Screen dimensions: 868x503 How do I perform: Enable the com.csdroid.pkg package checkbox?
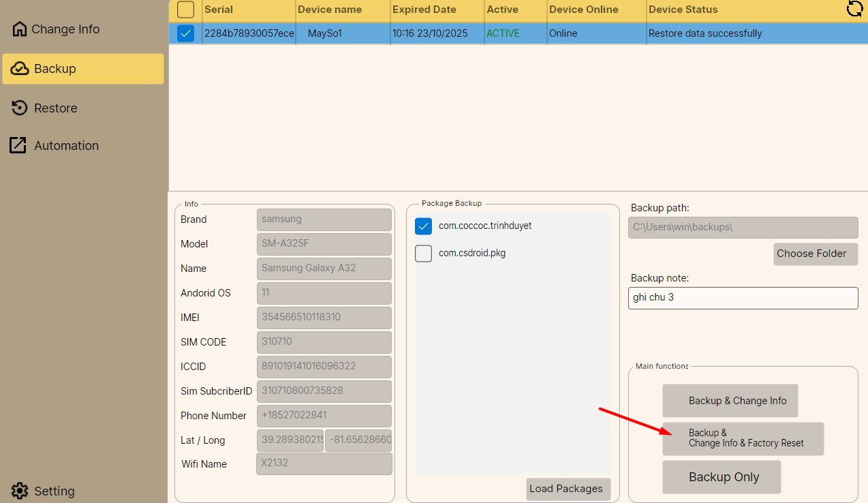(423, 254)
